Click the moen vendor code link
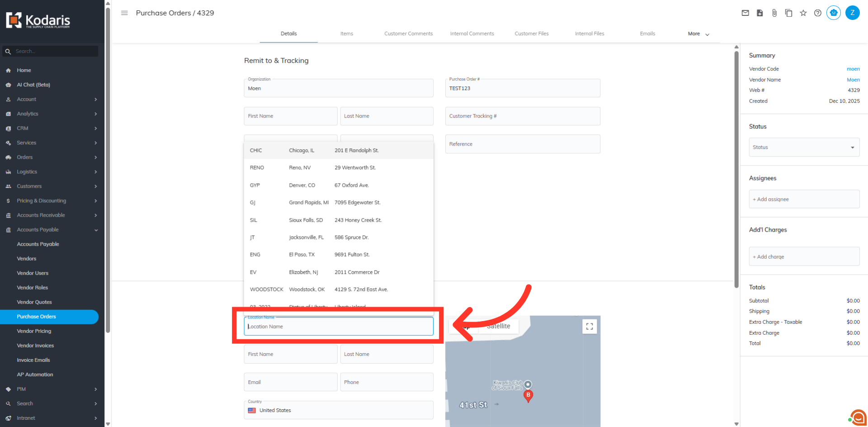 point(853,69)
